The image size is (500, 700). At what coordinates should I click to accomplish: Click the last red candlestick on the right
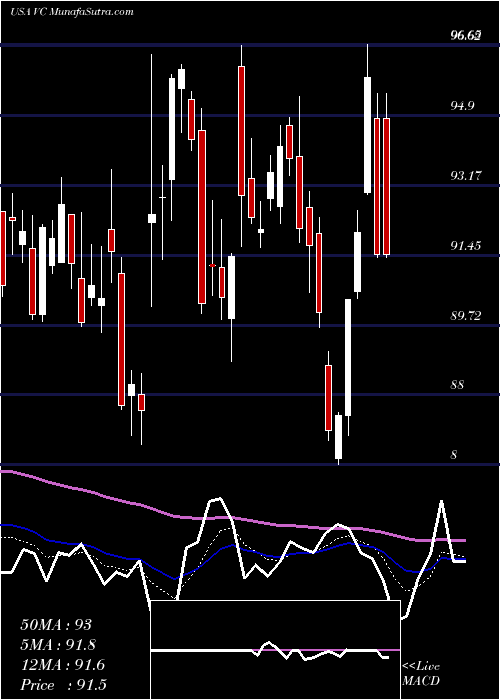tap(386, 187)
